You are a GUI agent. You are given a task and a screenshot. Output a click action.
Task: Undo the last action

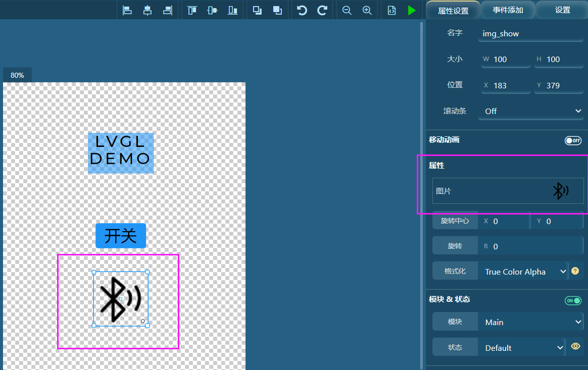point(302,10)
